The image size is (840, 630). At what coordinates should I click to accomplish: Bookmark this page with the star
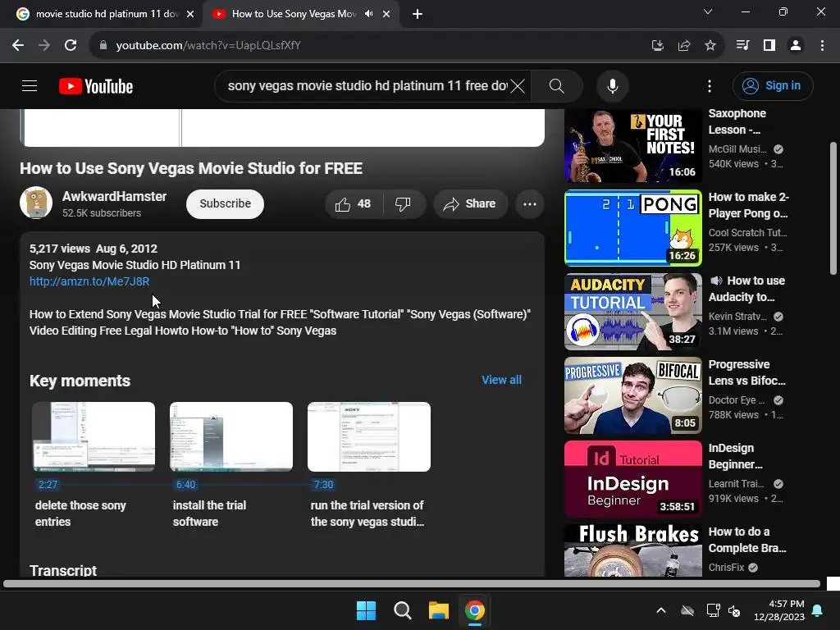click(x=710, y=46)
